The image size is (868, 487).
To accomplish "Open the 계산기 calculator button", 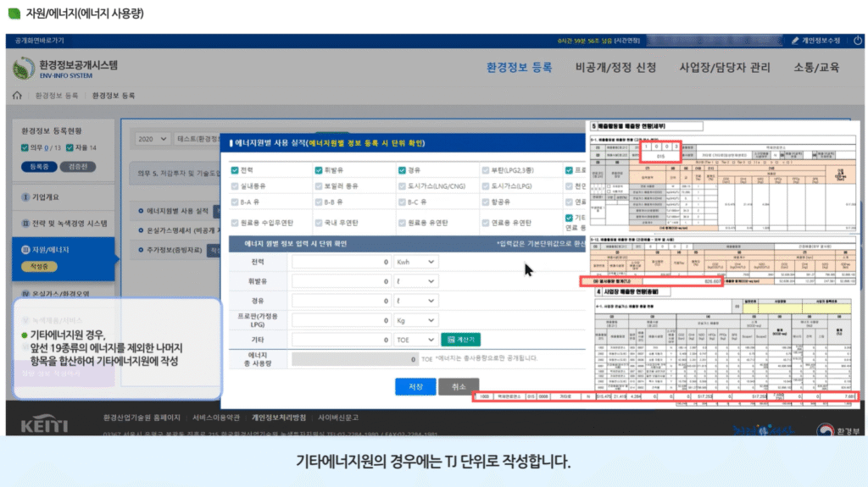I will coord(460,339).
